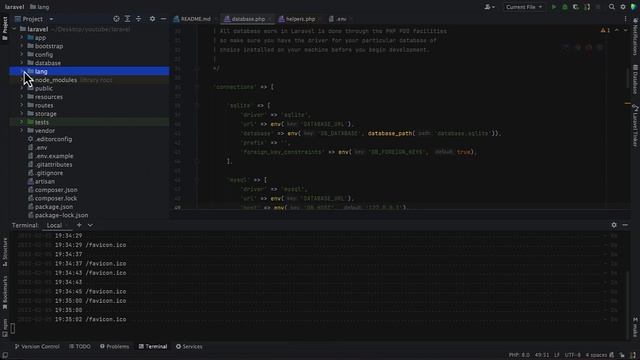Open Laravel Tinker side panel
Image resolution: width=640 pixels, height=360 pixels.
pos(635,126)
